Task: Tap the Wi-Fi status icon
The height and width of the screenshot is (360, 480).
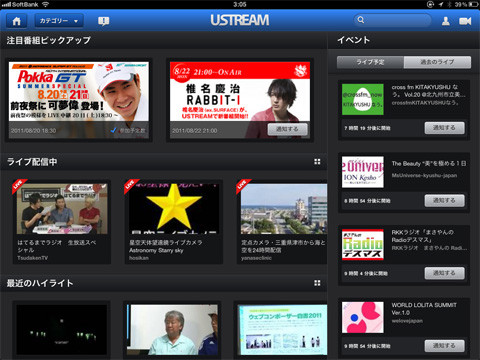Action: (45, 4)
